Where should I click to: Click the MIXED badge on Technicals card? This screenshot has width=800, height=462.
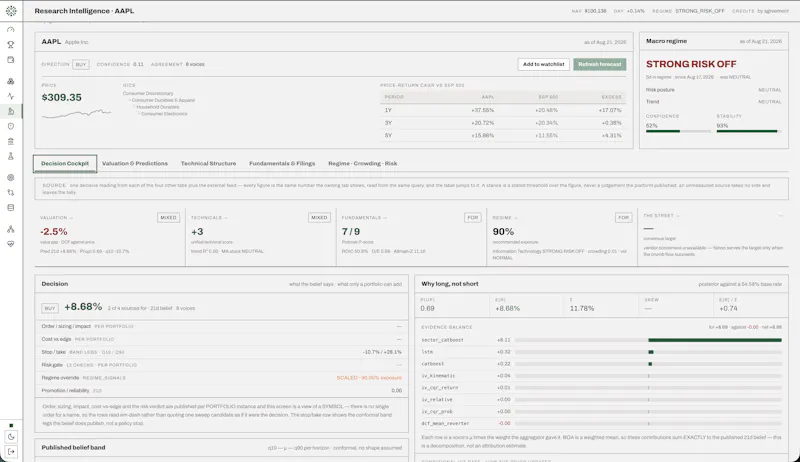[319, 218]
